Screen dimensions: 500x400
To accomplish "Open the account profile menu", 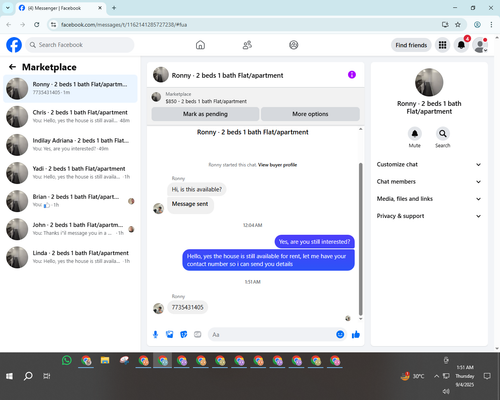I will click(x=480, y=45).
